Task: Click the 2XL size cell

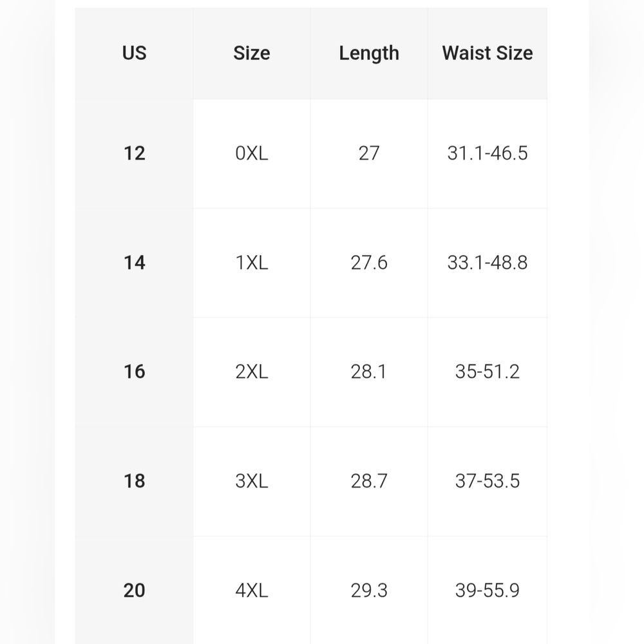Action: pos(252,372)
